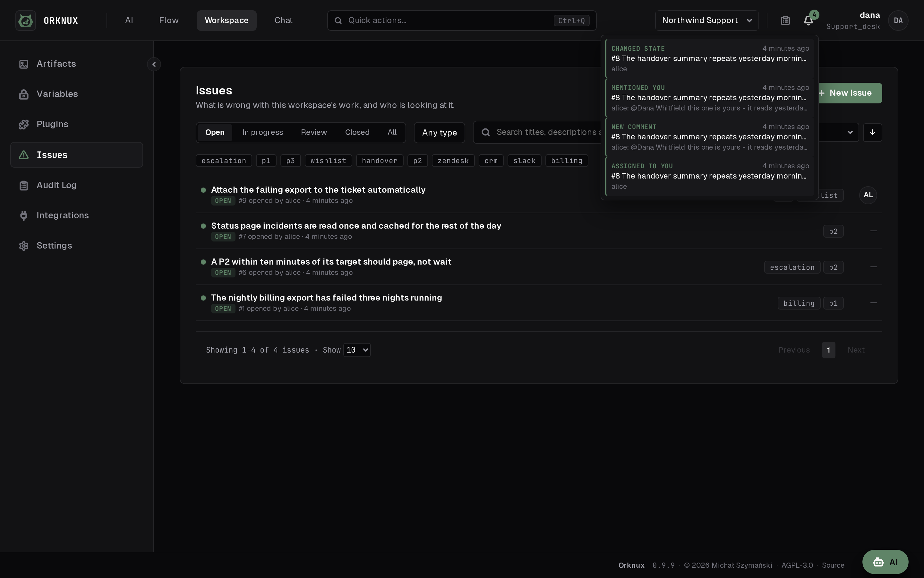This screenshot has width=924, height=578.
Task: Open the Show 10 per-page dropdown
Action: [357, 350]
